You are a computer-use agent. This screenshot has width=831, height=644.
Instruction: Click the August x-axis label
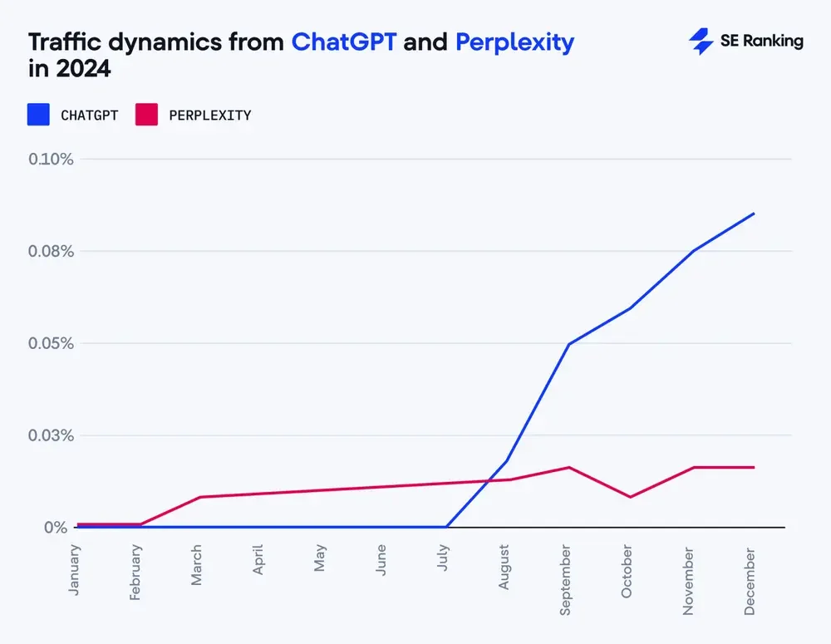pos(504,567)
